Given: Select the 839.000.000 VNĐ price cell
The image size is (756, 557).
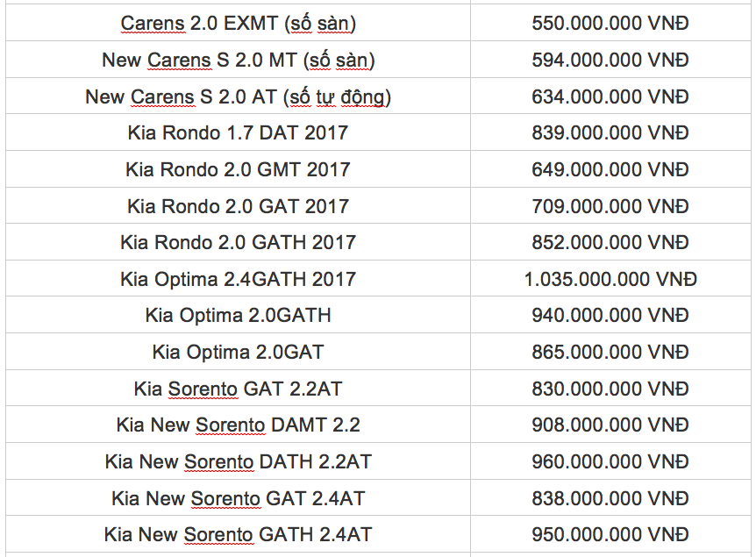Looking at the screenshot, I should (610, 133).
